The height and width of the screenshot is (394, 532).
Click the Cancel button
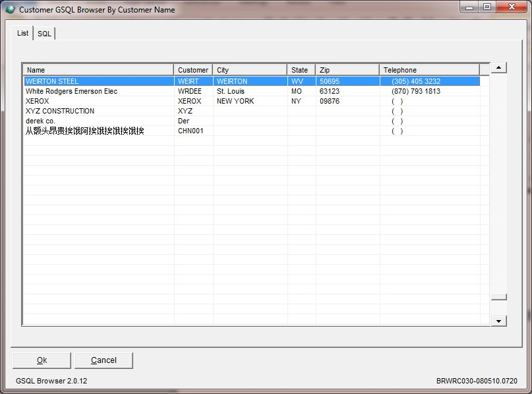103,360
